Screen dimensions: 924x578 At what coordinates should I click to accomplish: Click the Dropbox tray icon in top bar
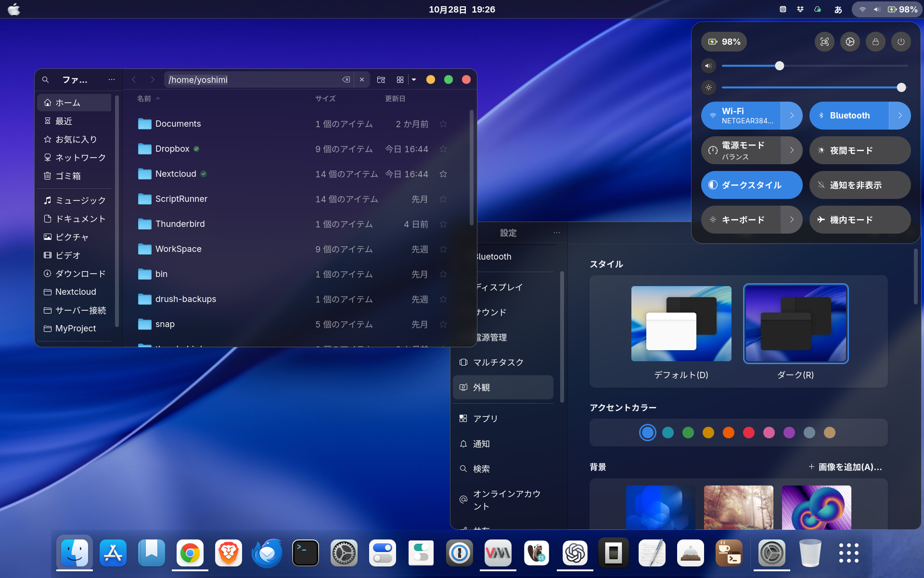pyautogui.click(x=800, y=9)
